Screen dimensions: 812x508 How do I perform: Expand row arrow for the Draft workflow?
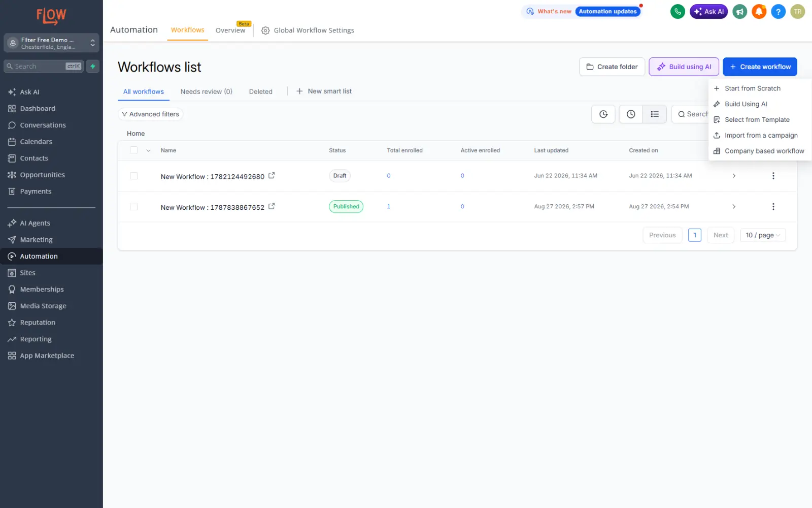[734, 176]
